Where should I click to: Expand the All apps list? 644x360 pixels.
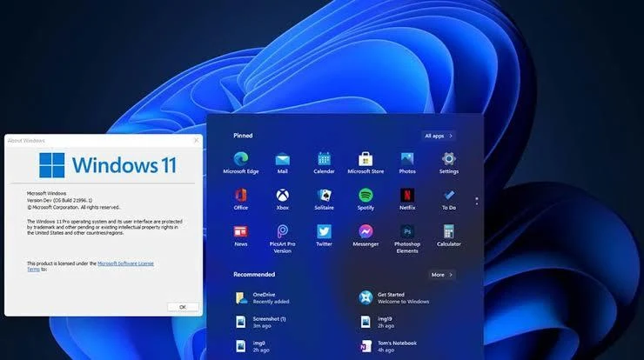coord(439,136)
